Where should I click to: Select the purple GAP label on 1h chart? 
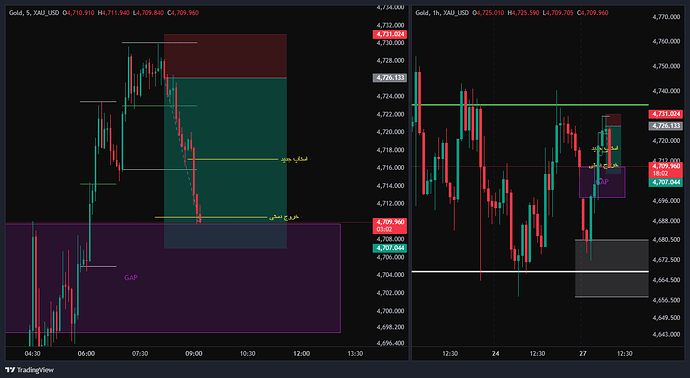click(x=602, y=182)
